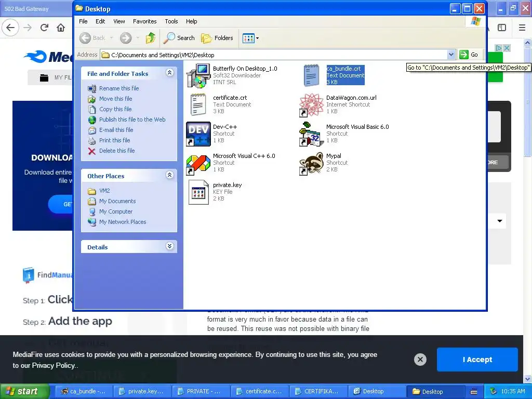Switch to certificate.c... taskbar button
The width and height of the screenshot is (532, 399).
[260, 391]
